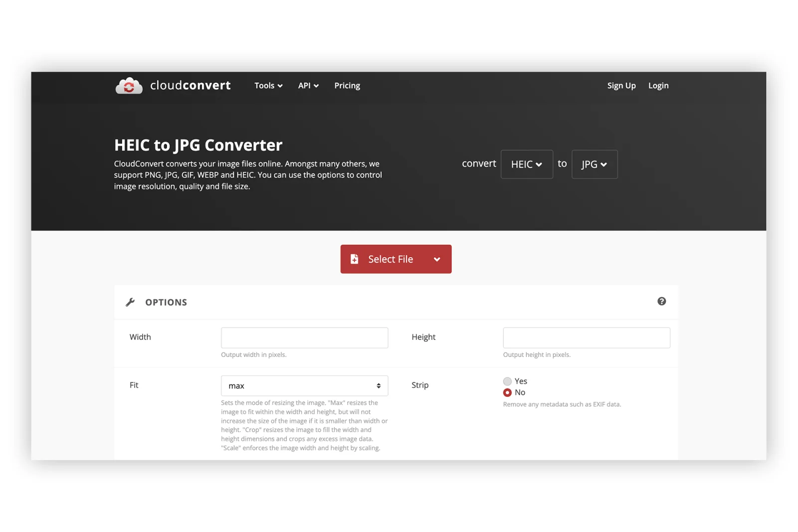Click the OPTIONS section header text

(166, 302)
